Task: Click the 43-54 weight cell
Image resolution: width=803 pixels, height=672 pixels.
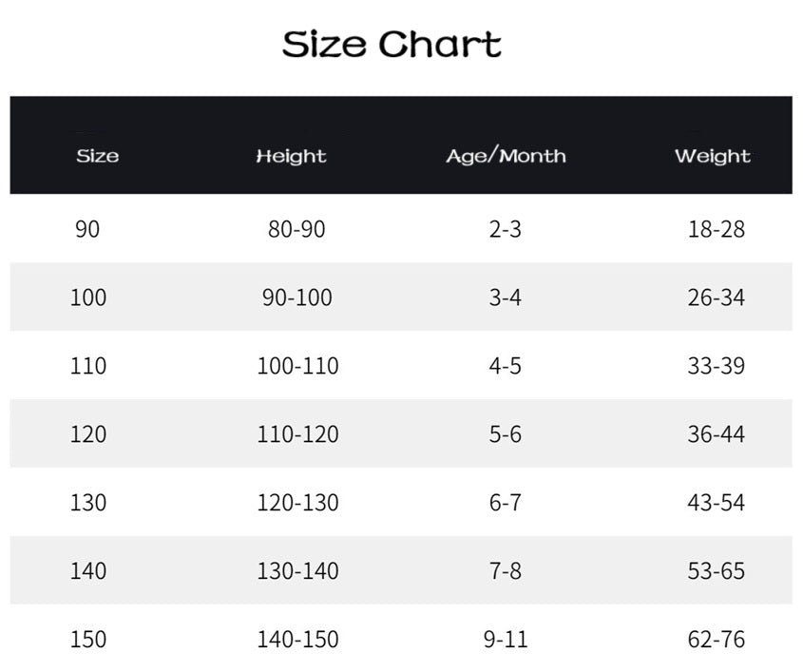Action: [716, 503]
